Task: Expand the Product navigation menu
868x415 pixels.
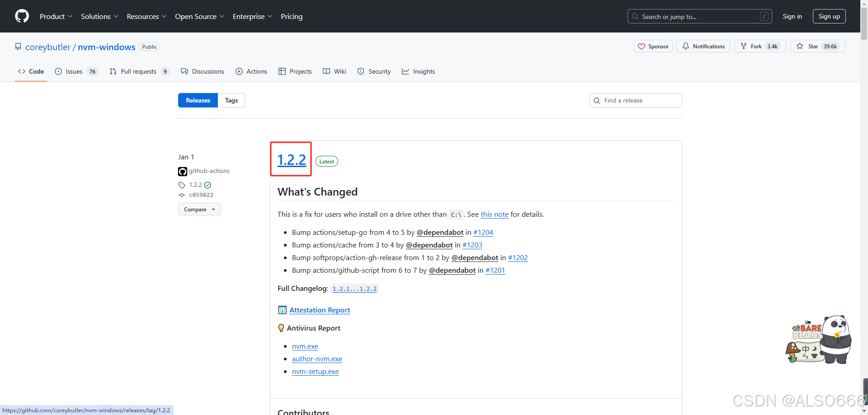Action: (x=56, y=16)
